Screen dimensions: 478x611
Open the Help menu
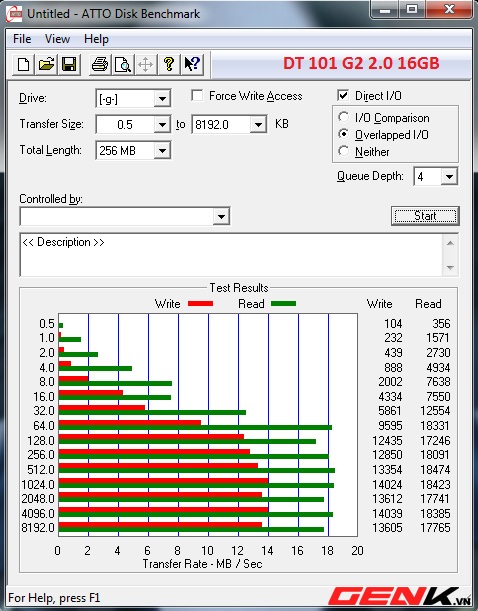pos(96,39)
